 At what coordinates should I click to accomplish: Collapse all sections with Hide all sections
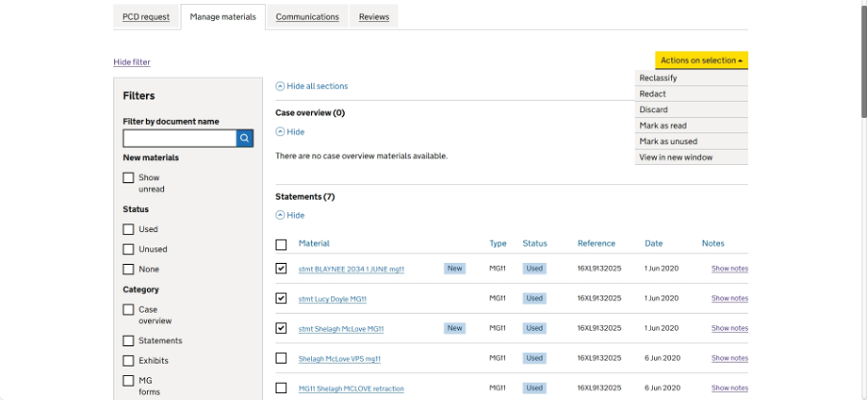click(x=312, y=86)
